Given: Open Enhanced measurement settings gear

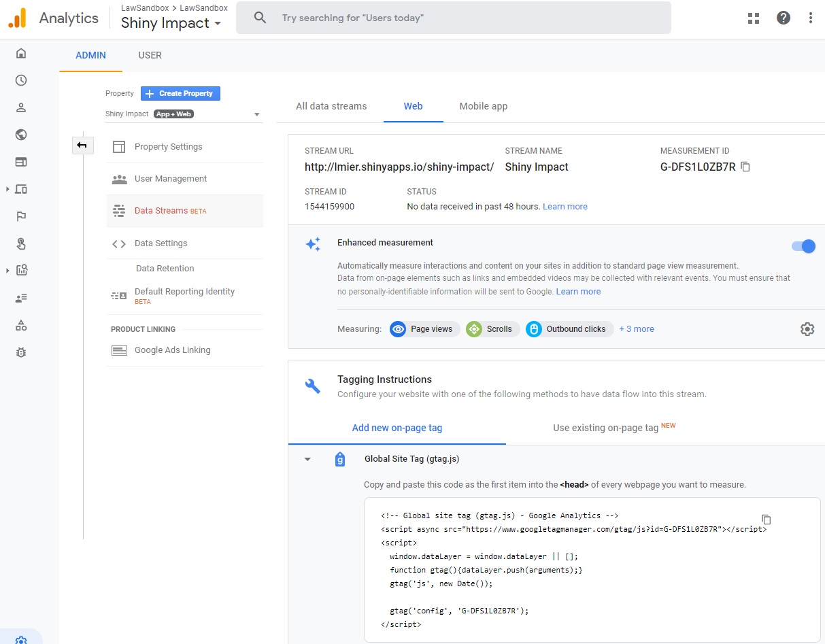Looking at the screenshot, I should click(x=807, y=329).
